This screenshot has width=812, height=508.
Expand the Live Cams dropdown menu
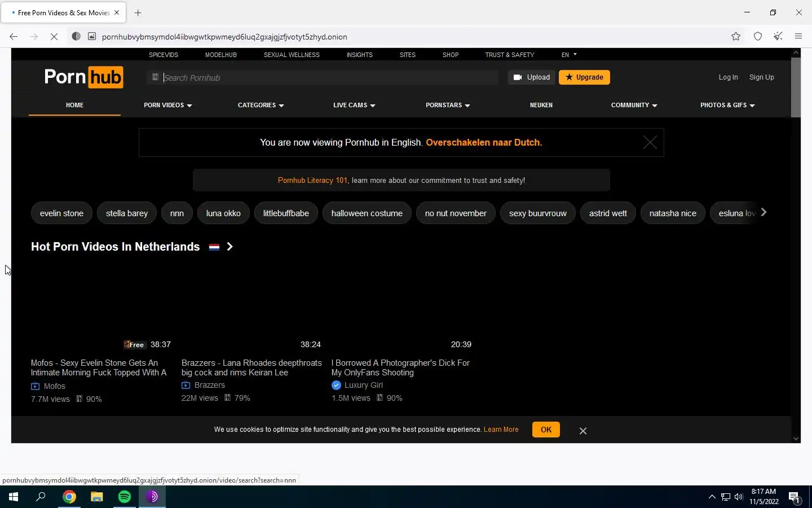point(354,105)
